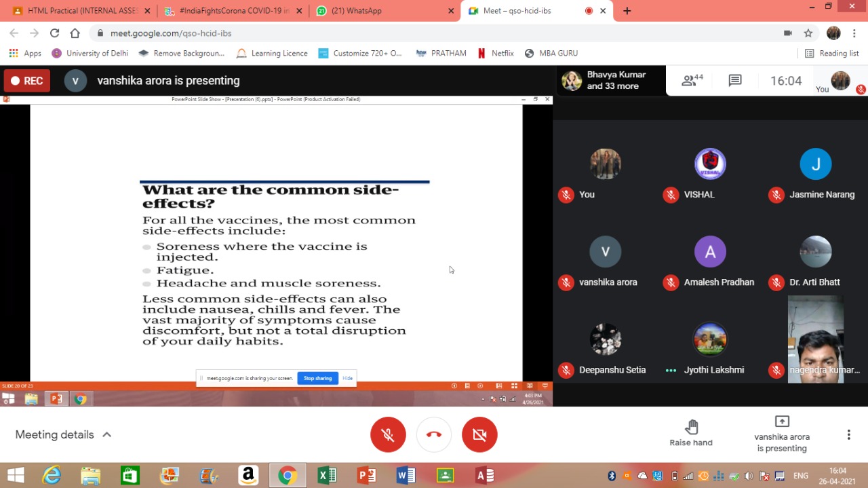Bookmark page with the star icon
Screen dimensions: 868x488
pyautogui.click(x=808, y=33)
